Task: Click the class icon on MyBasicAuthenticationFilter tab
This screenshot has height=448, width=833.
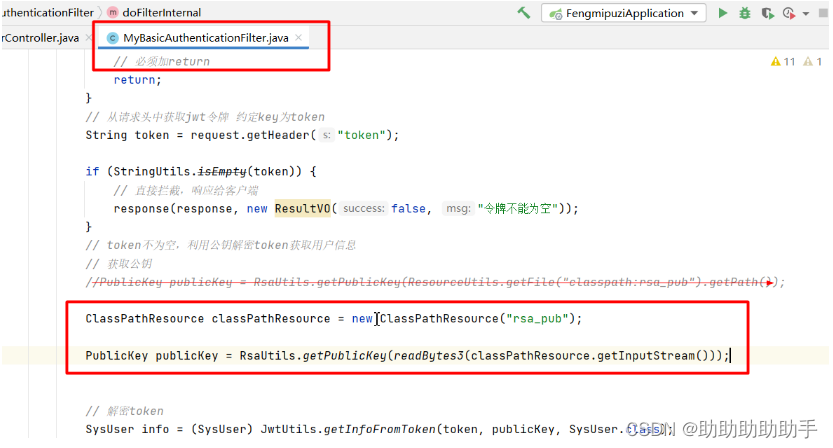Action: coord(112,38)
